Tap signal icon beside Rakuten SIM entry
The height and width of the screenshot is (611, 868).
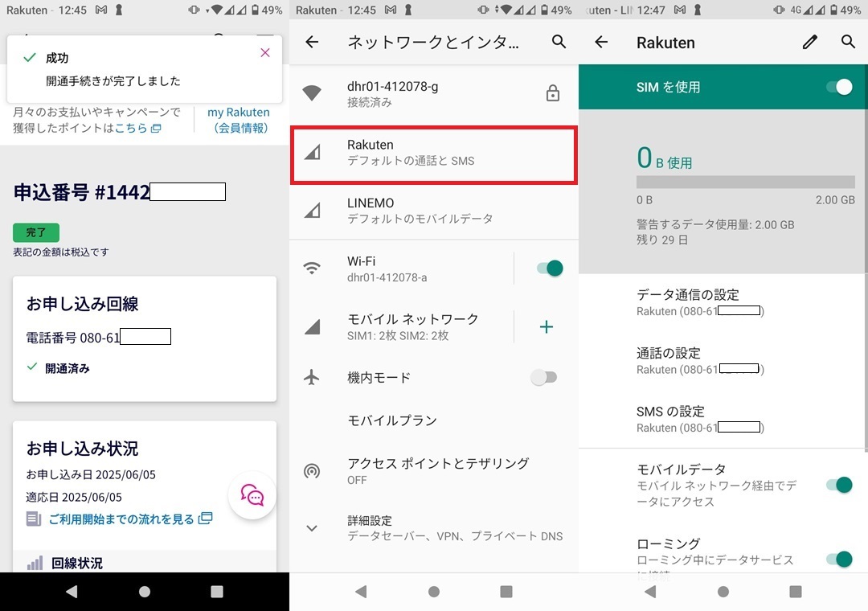[312, 152]
